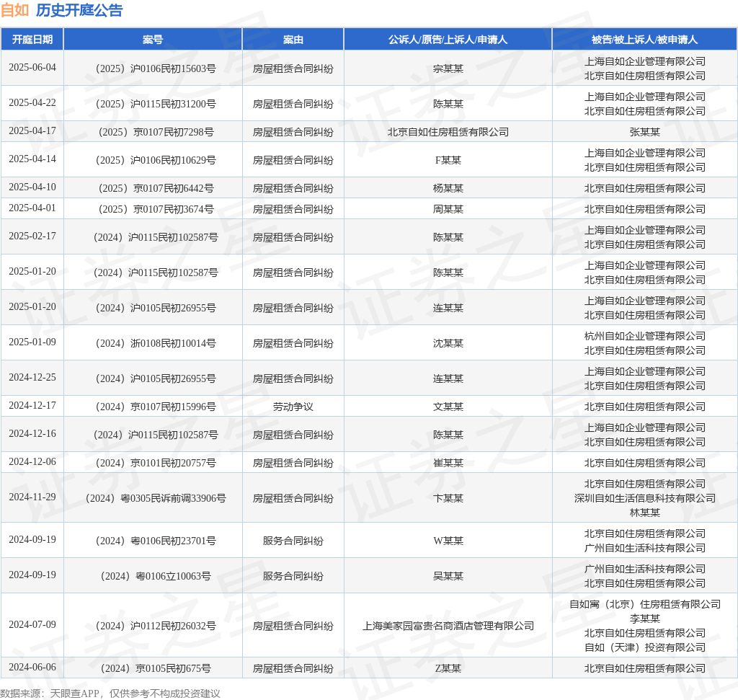
Task: Click defendant 自如寓（北京）住房租赁有限公司
Action: pyautogui.click(x=645, y=604)
